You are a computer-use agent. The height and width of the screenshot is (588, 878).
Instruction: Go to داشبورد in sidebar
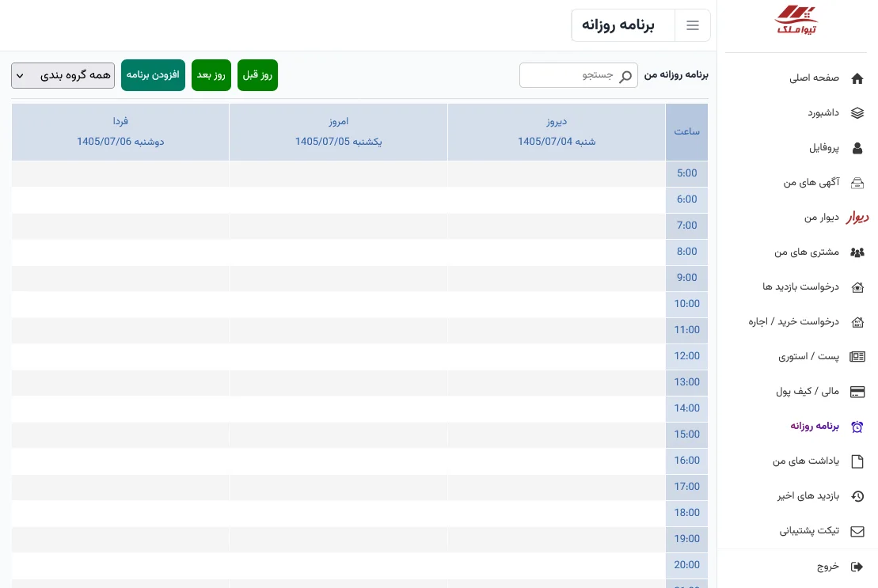823,113
